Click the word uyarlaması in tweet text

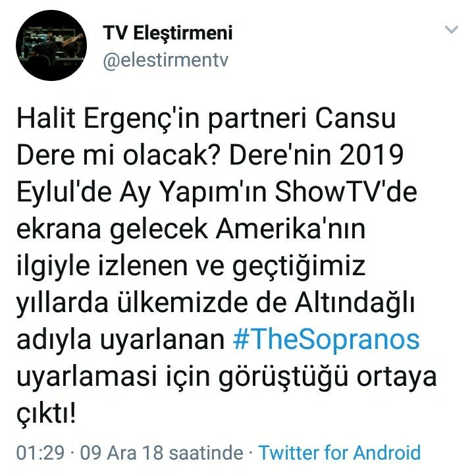pos(87,379)
